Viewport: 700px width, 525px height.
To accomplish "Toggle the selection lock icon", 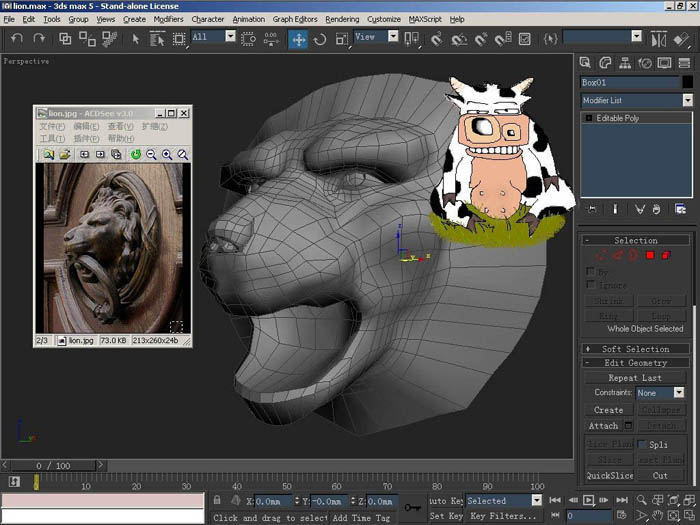I will (217, 500).
